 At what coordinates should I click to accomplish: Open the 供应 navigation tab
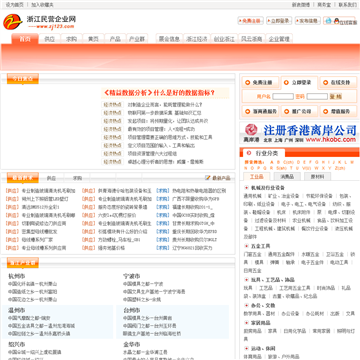(x=50, y=39)
